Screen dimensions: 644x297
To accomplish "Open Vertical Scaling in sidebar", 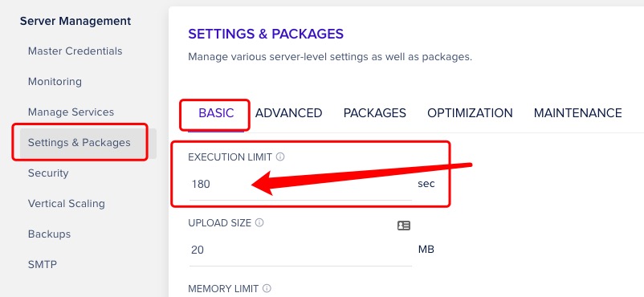I will (66, 203).
